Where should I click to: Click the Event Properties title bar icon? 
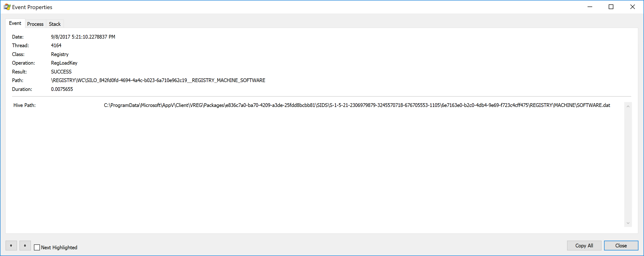7,7
